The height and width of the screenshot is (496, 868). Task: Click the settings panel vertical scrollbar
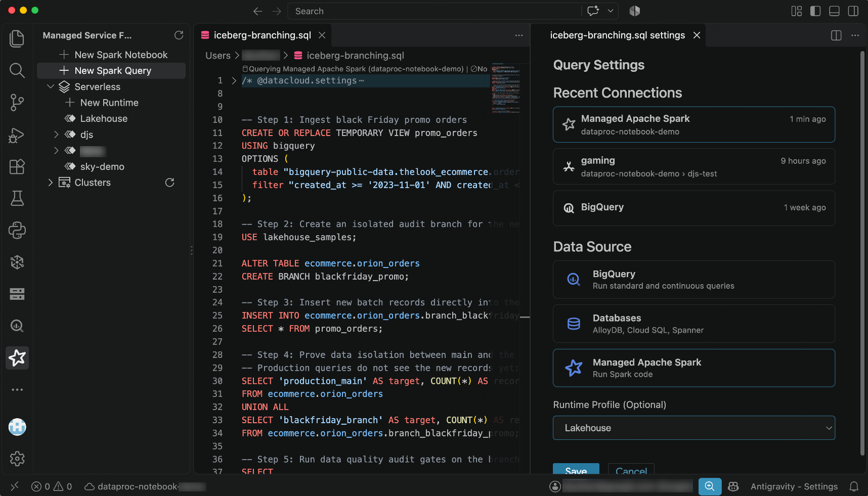[x=862, y=253]
